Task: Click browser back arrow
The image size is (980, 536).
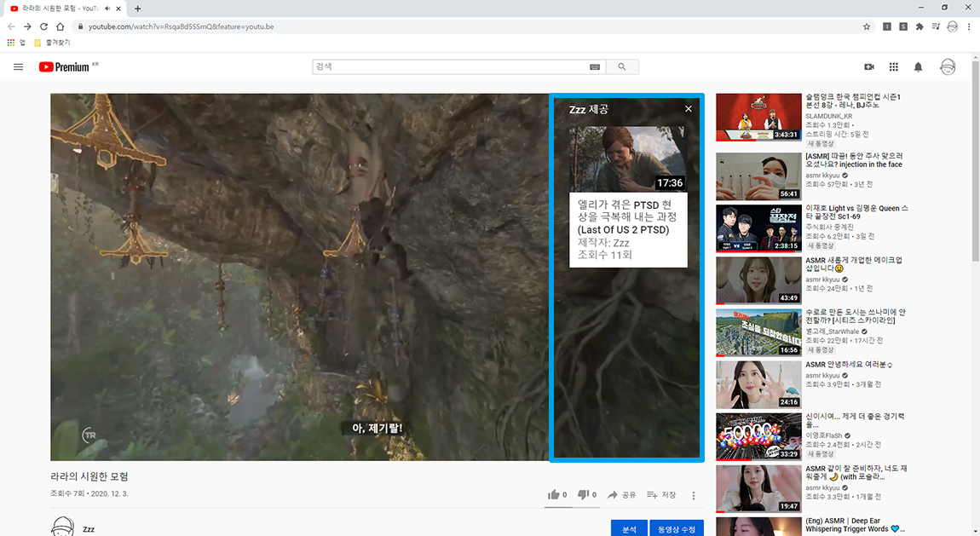Action: pyautogui.click(x=10, y=26)
